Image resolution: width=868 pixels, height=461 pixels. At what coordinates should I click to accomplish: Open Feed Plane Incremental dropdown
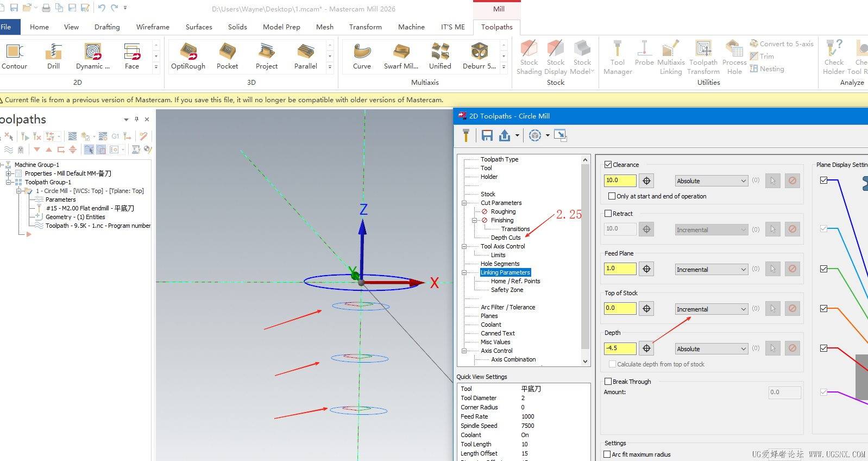[x=712, y=270]
